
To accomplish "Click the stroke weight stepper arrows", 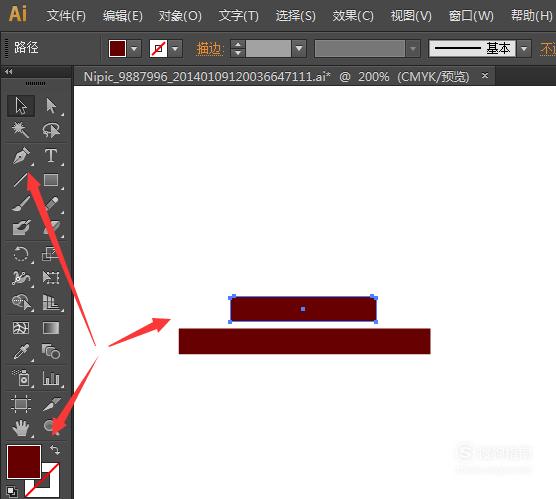I will point(238,48).
